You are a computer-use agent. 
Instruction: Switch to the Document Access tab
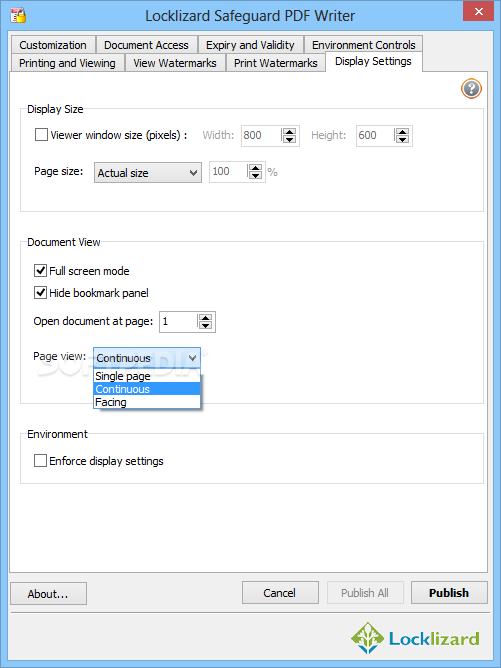(x=146, y=45)
